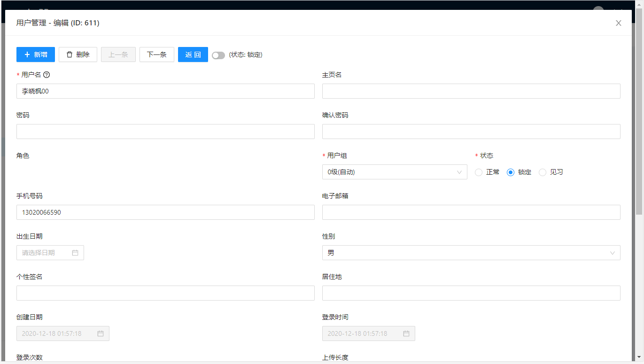Click the 电子邮箱 input field

tap(471, 212)
